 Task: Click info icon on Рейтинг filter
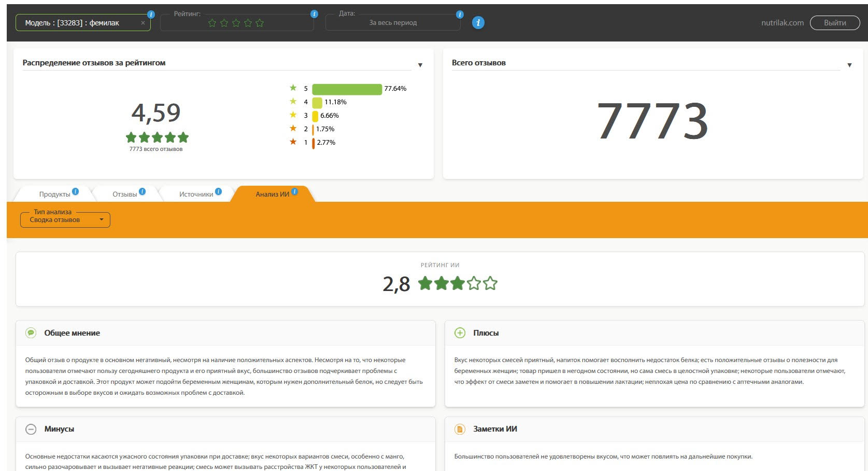pyautogui.click(x=314, y=15)
